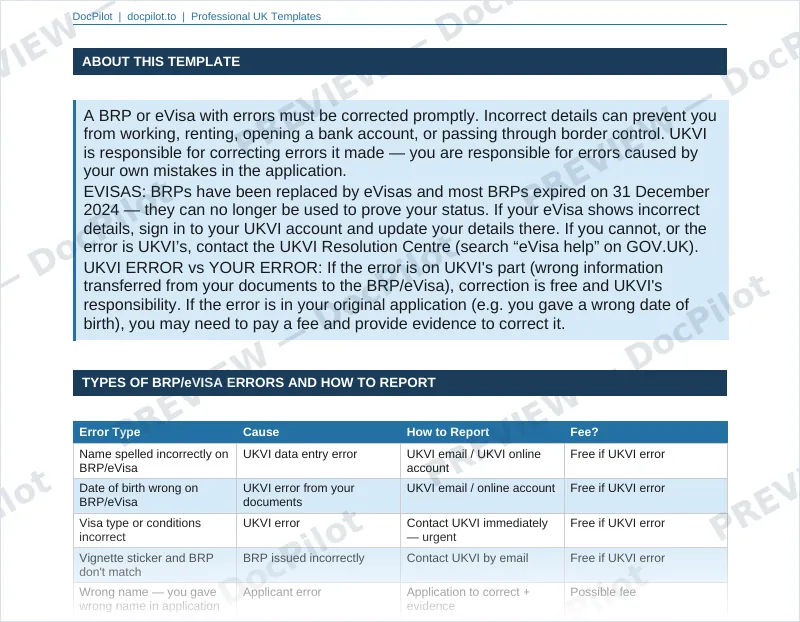Click fee cell in visa type row
Viewport: 800px width, 622px height.
tap(646, 530)
